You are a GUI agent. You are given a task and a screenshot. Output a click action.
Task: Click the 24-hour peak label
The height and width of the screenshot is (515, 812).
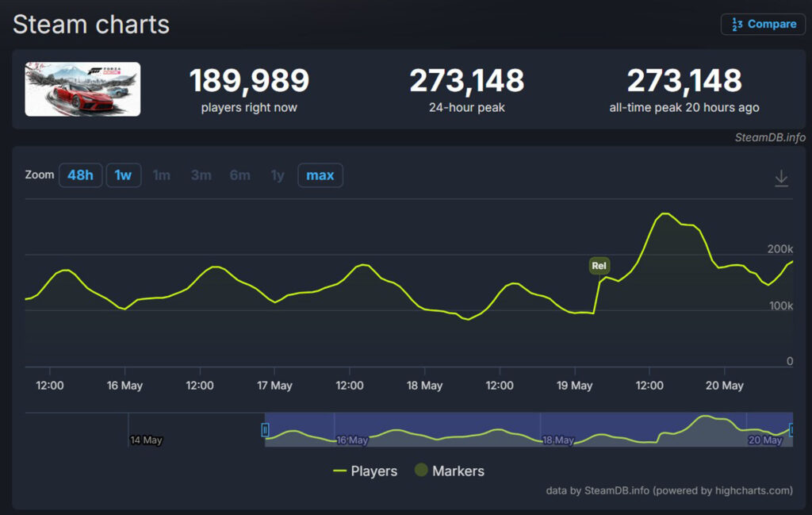pyautogui.click(x=466, y=107)
